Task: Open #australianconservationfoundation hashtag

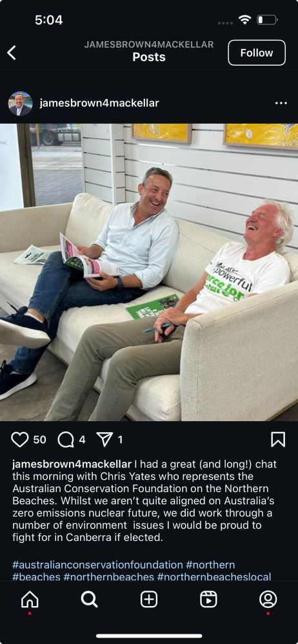Action: click(97, 564)
